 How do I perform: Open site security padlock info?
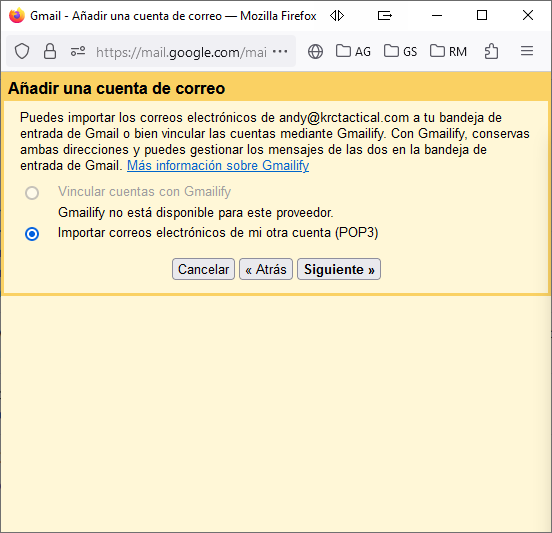click(x=50, y=51)
